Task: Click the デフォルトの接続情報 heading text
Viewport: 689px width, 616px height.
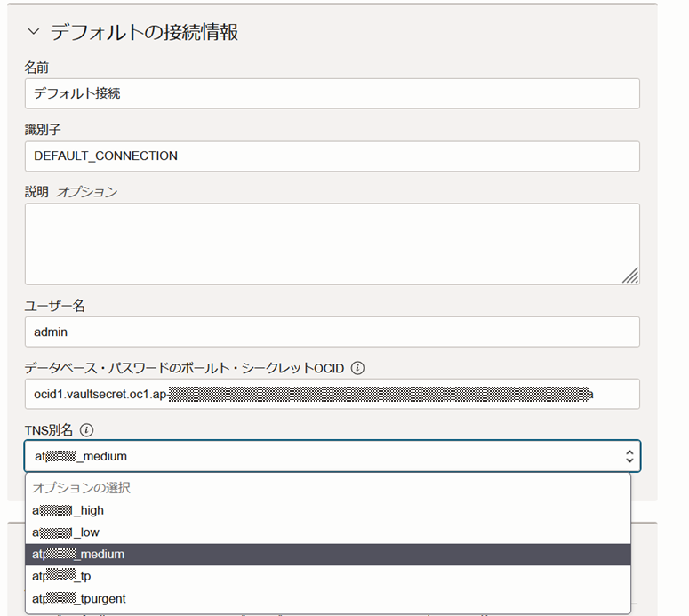Action: [x=144, y=32]
